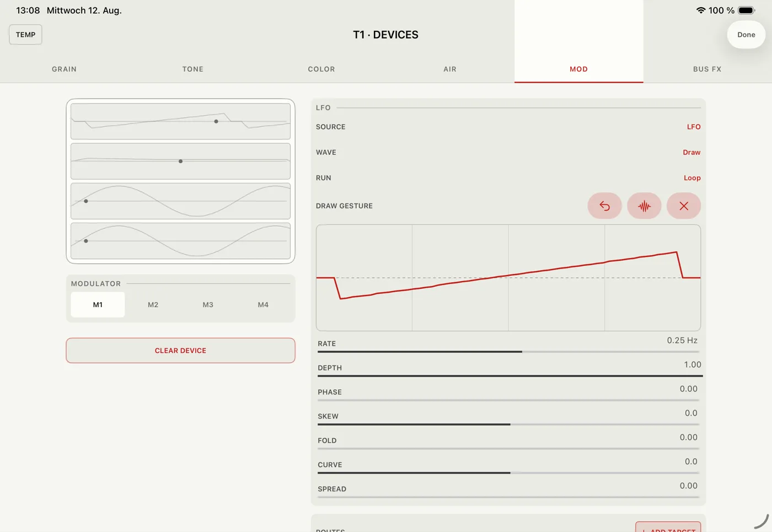
Task: Adjust the SPREAD slider
Action: click(508, 497)
